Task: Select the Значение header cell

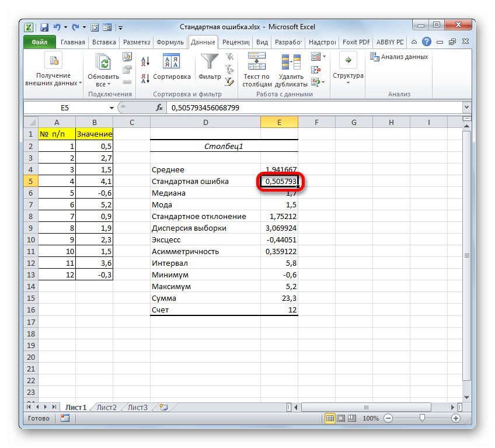Action: (95, 134)
